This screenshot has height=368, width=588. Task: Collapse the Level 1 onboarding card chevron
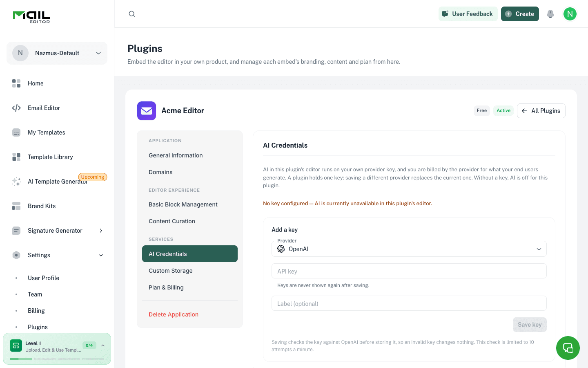103,346
